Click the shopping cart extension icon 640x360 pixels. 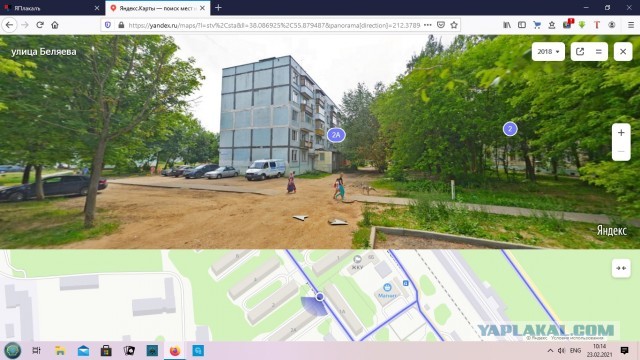537,25
